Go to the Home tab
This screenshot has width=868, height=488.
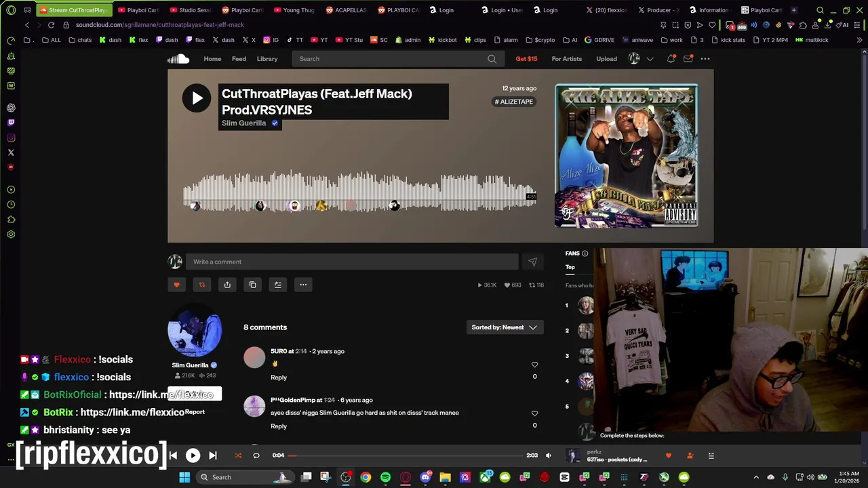point(212,59)
